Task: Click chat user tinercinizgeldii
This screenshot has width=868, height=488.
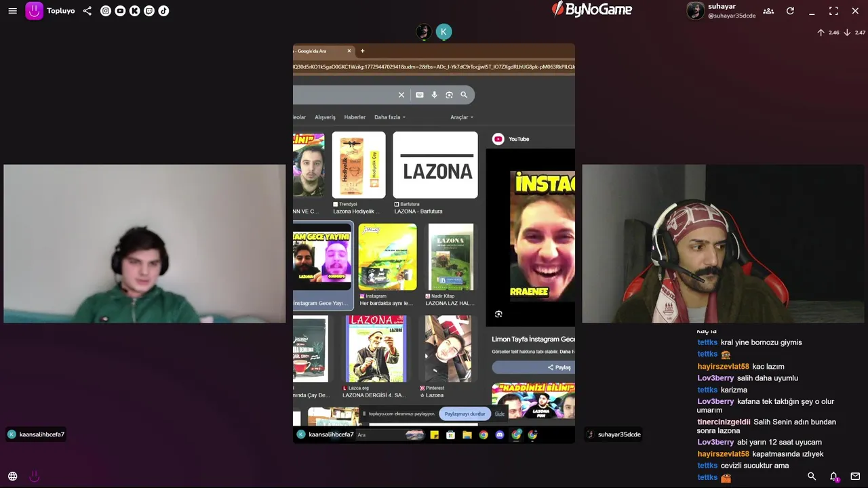Action: pos(724,422)
